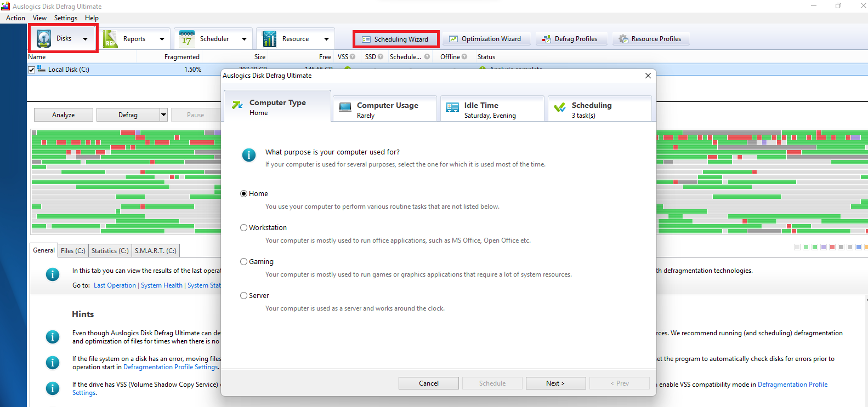This screenshot has height=407, width=868.
Task: Click the Resource chart icon
Action: coord(270,39)
